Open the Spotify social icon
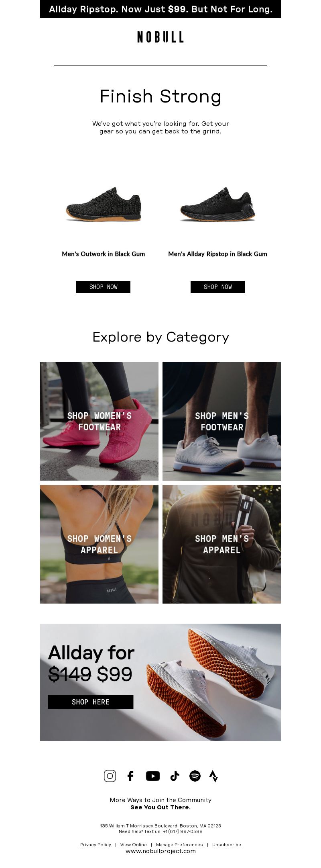 tap(195, 776)
